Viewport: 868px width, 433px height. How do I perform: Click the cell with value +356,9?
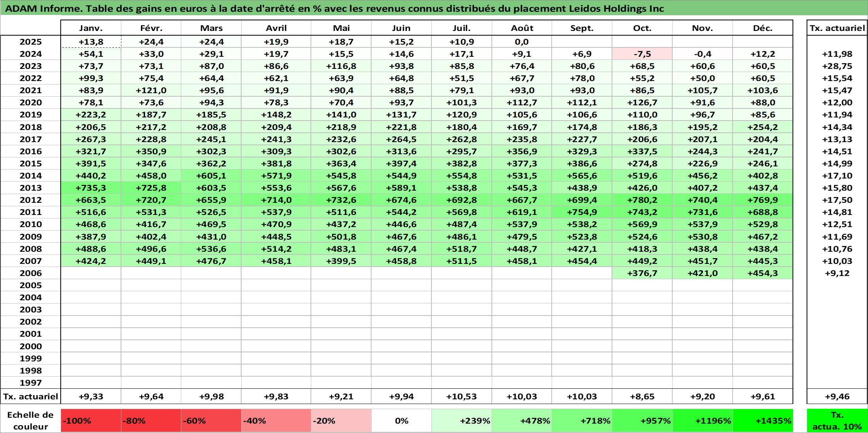coord(522,152)
